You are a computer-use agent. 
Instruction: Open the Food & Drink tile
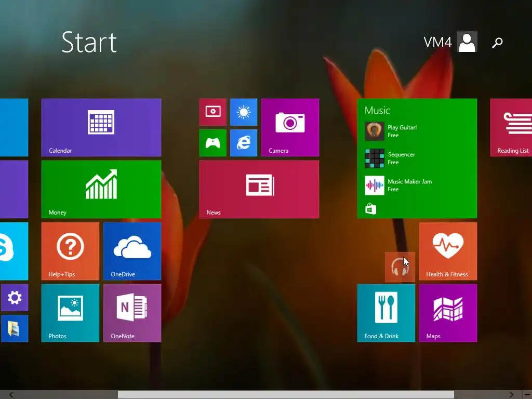[x=386, y=313]
